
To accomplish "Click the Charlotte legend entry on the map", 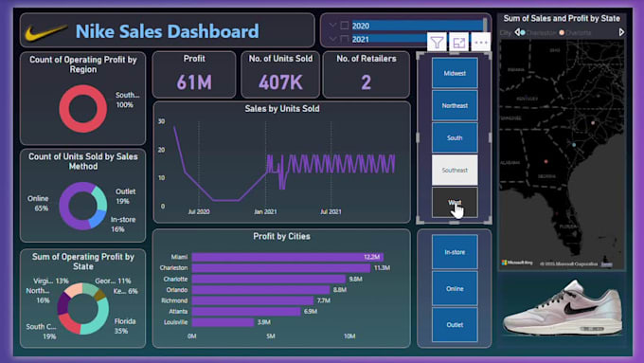I will 576,32.
